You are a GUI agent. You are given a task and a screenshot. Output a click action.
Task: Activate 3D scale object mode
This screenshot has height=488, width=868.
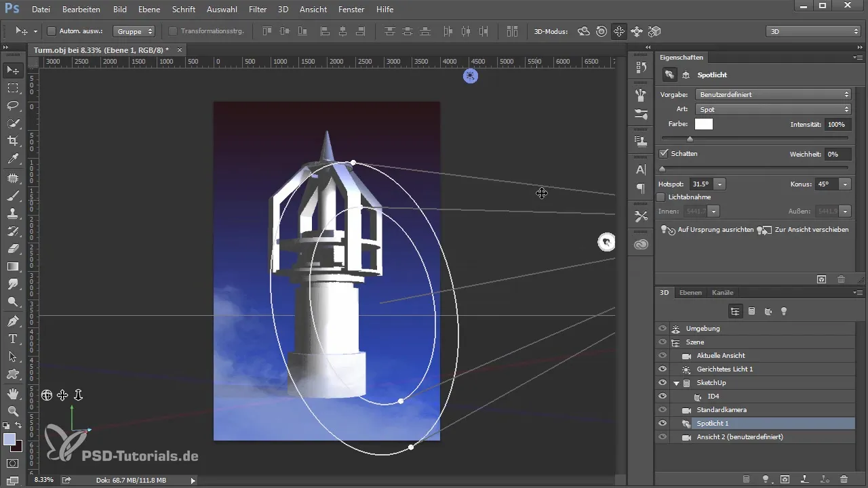[654, 31]
